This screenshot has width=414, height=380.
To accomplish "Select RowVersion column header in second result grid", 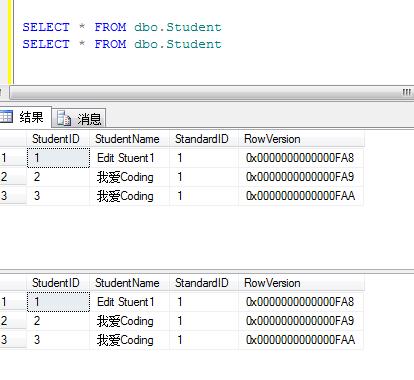I will 301,283.
